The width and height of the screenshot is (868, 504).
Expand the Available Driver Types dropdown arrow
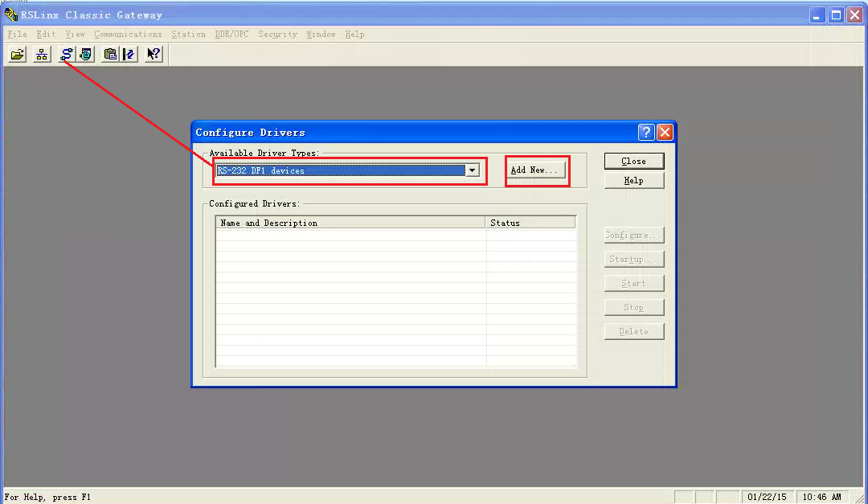tap(473, 170)
